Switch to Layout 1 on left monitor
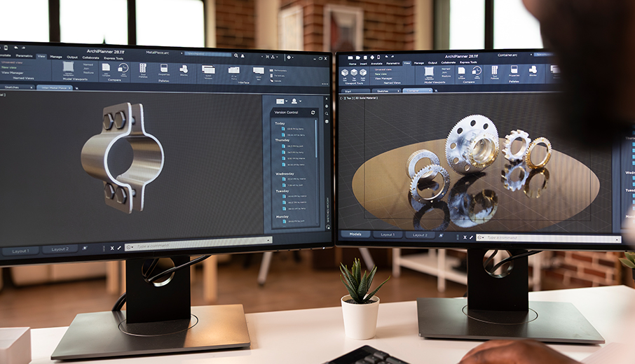 click(x=20, y=251)
